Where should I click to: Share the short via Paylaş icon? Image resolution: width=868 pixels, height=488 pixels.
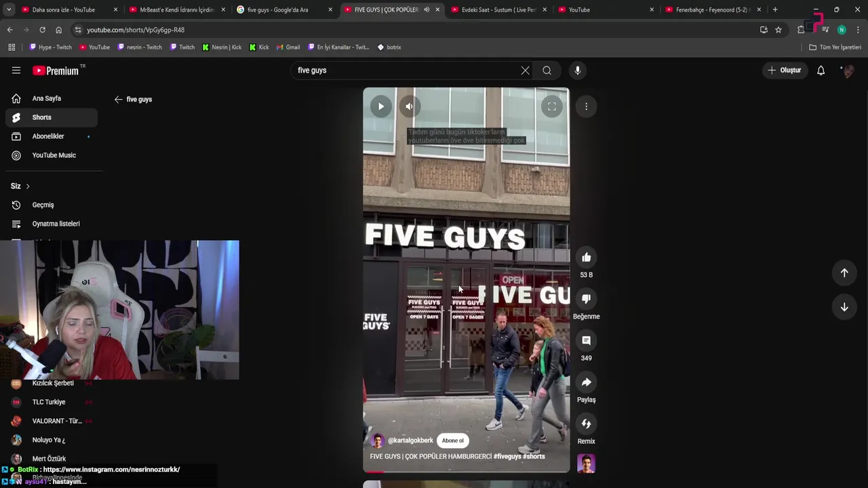pyautogui.click(x=586, y=382)
